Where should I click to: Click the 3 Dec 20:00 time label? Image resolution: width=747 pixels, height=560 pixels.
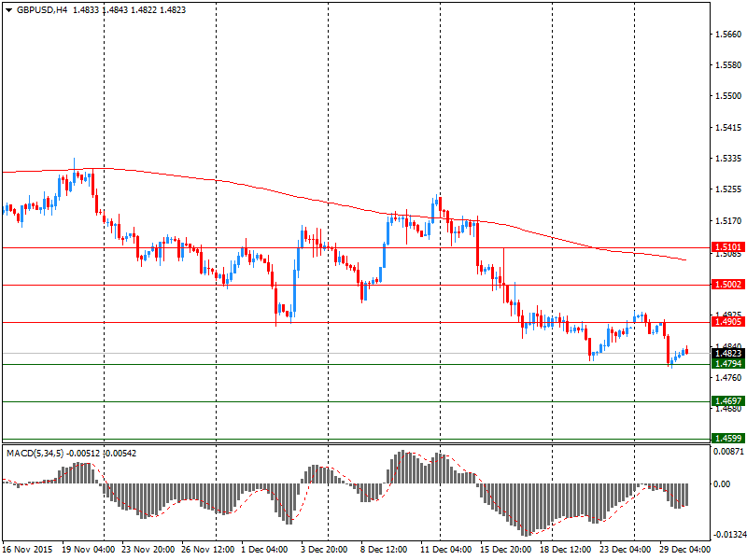(x=324, y=549)
